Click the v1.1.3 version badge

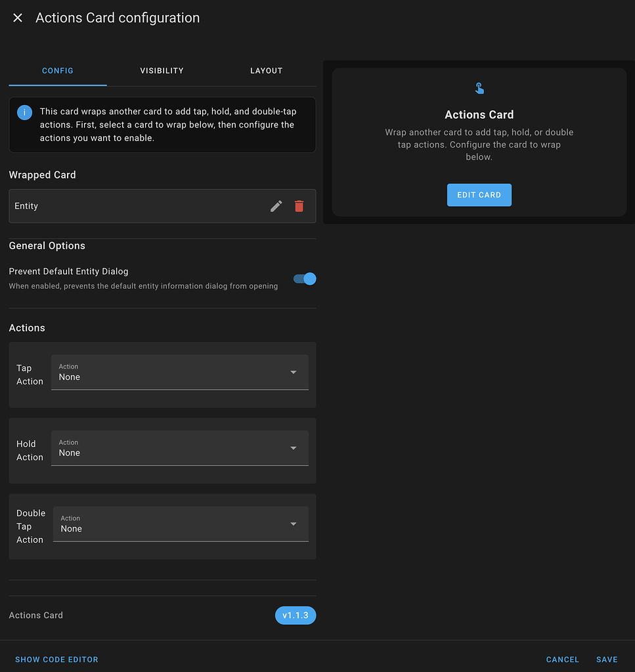coord(296,615)
